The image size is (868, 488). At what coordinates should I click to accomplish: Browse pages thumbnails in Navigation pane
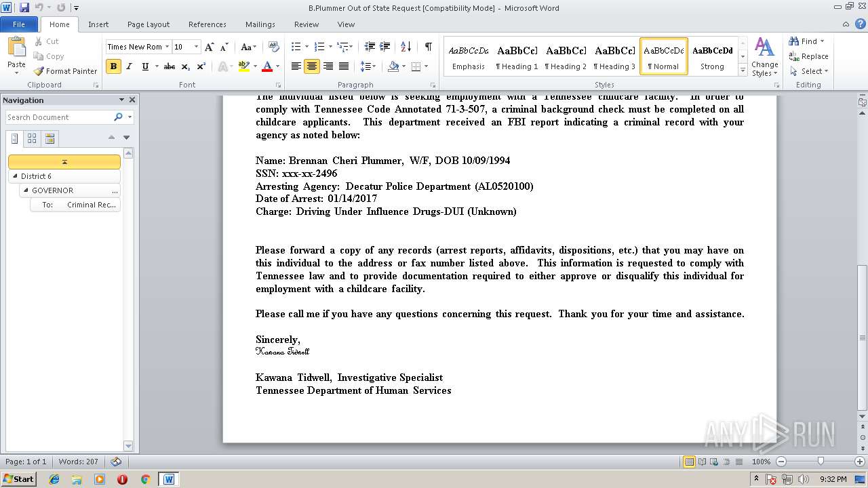[32, 139]
